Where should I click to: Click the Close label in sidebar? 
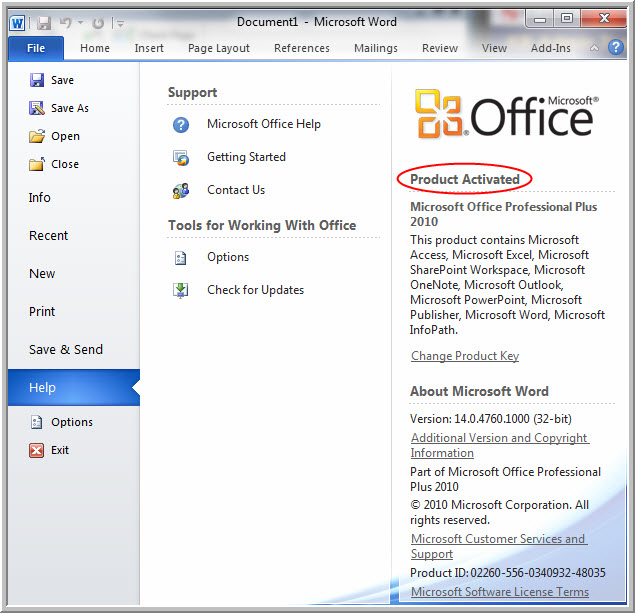coord(65,164)
